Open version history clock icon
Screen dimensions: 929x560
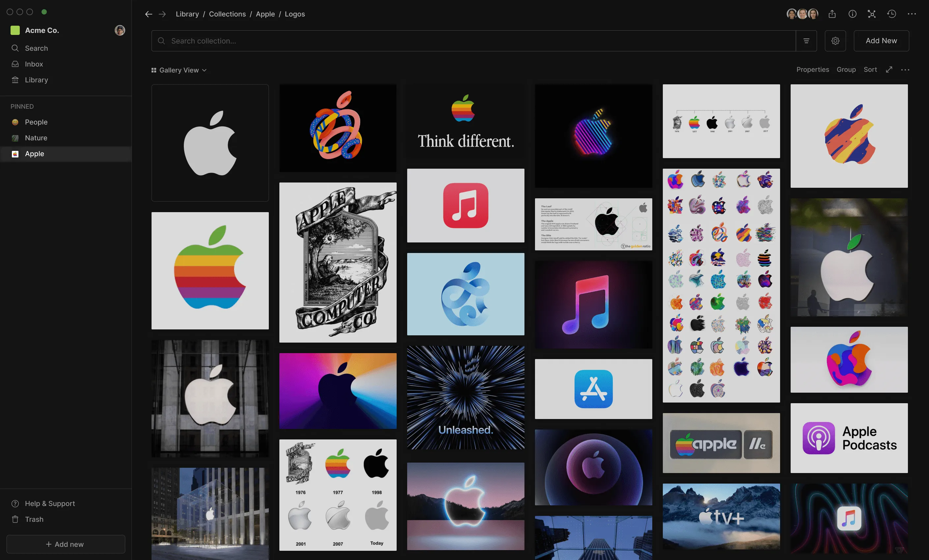[891, 14]
